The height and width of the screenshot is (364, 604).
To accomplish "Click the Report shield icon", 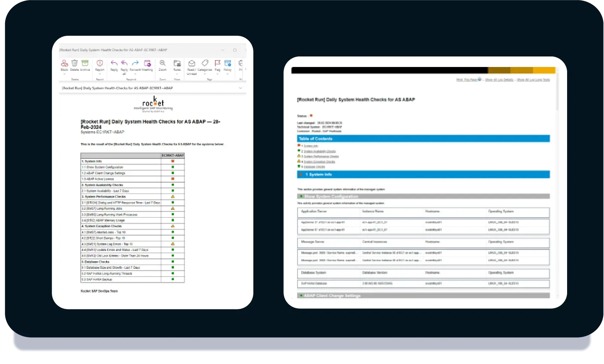I will [100, 63].
